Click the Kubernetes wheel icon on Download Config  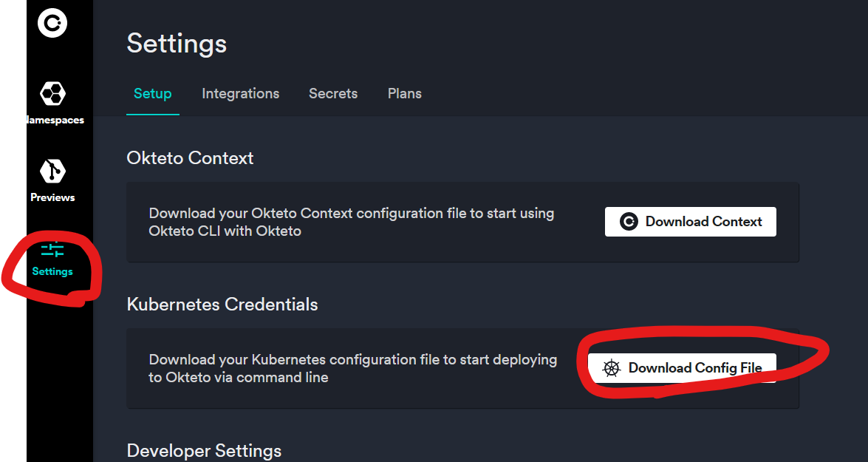pyautogui.click(x=612, y=368)
